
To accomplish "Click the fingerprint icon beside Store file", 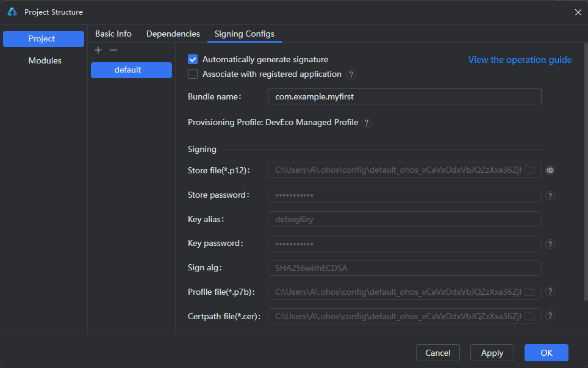I will pyautogui.click(x=550, y=170).
